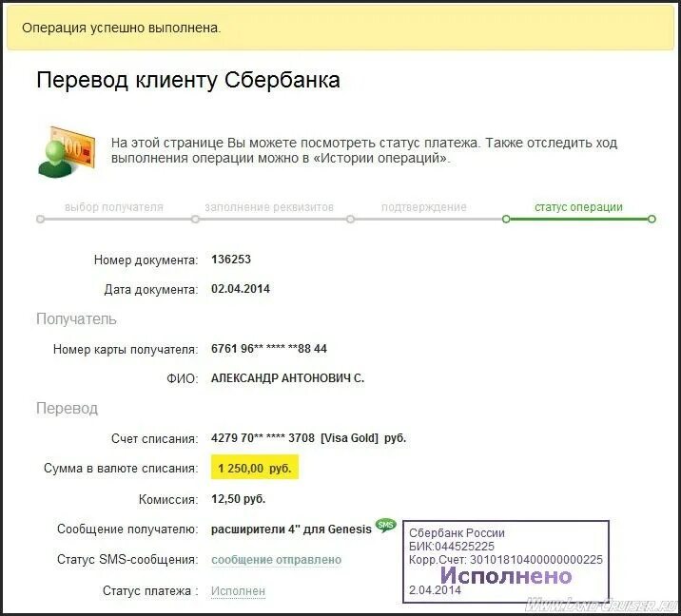Image resolution: width=681 pixels, height=616 pixels.
Task: Click the 'Перевод' section heading
Action: 67,408
